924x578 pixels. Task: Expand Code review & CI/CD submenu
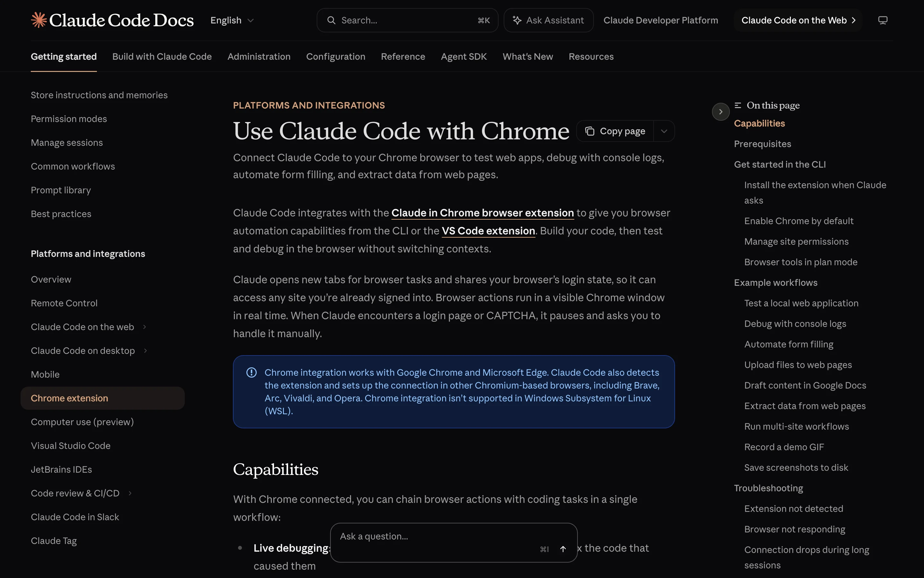(x=130, y=493)
